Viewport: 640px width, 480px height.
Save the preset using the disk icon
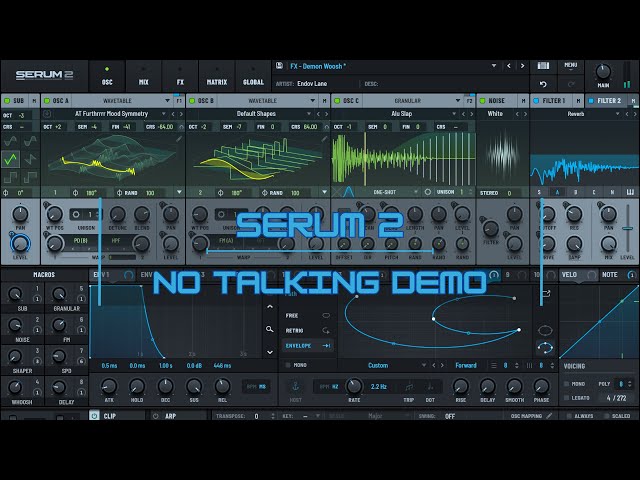(280, 66)
